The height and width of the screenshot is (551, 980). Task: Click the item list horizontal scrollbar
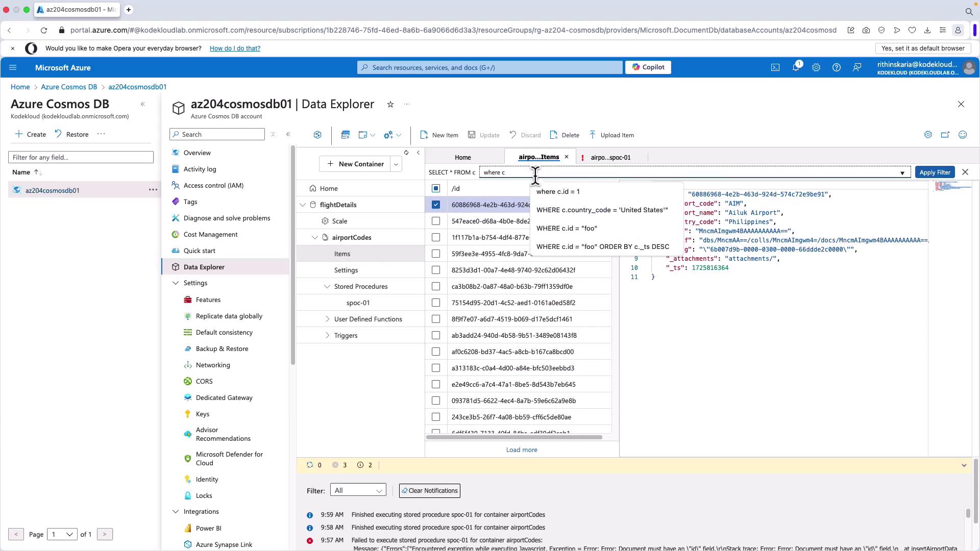(514, 437)
